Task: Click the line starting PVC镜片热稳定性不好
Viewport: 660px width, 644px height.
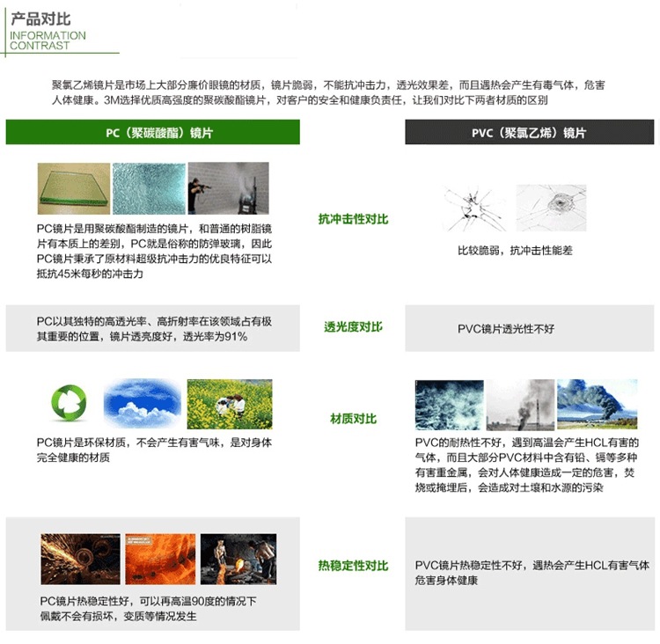Action: [532, 565]
